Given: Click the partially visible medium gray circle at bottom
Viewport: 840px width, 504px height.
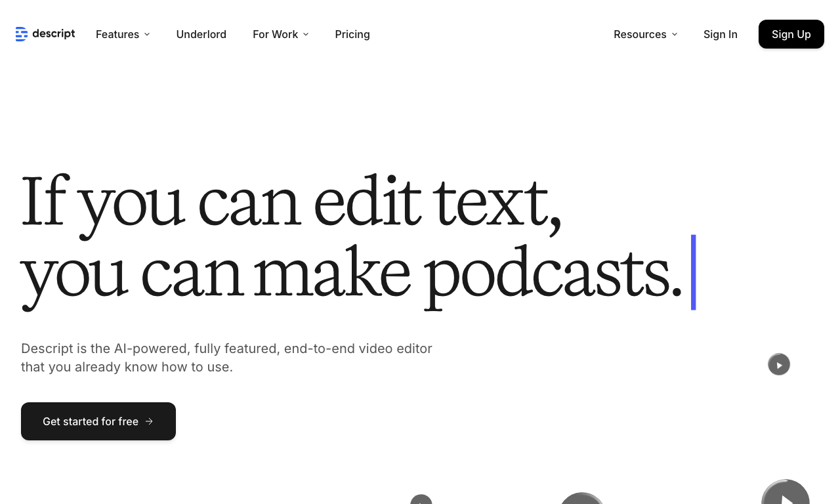Looking at the screenshot, I should (x=581, y=498).
